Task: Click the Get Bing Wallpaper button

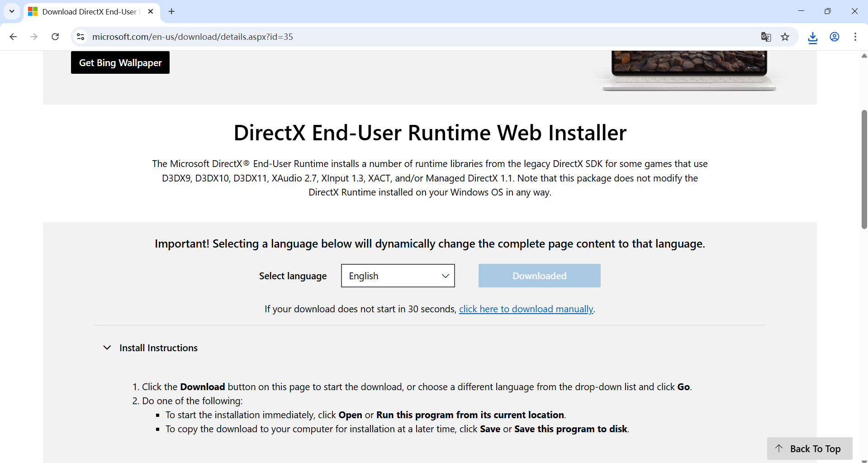Action: click(120, 62)
